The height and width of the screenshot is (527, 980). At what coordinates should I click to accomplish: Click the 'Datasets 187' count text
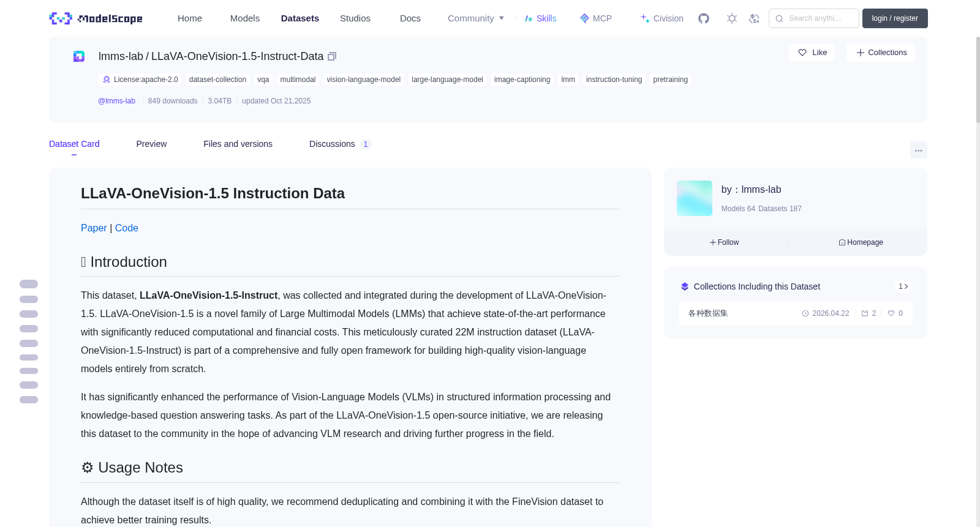(x=780, y=209)
